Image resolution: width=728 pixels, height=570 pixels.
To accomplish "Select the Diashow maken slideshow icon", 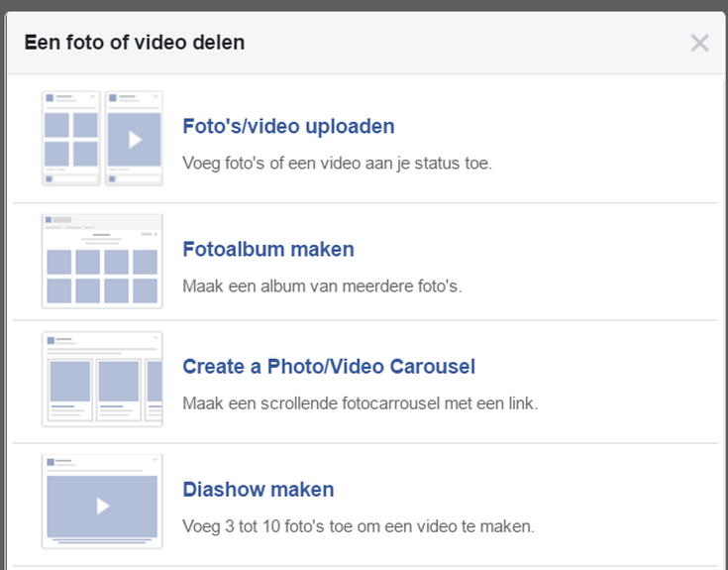I will tap(102, 502).
